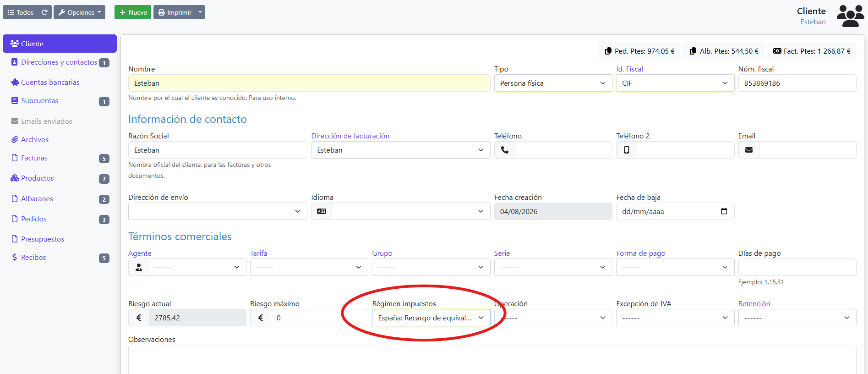
Task: Click the mobile icon in Teléfono 2 field
Action: tap(627, 150)
